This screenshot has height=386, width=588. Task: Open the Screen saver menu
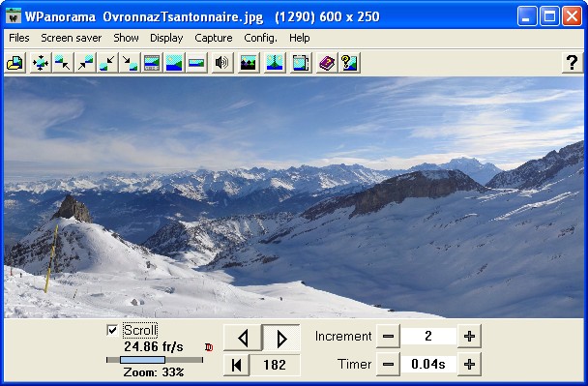pyautogui.click(x=72, y=38)
